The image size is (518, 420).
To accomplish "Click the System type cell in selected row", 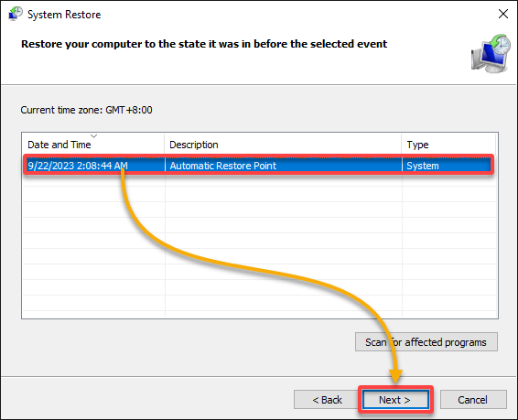I will tap(423, 166).
